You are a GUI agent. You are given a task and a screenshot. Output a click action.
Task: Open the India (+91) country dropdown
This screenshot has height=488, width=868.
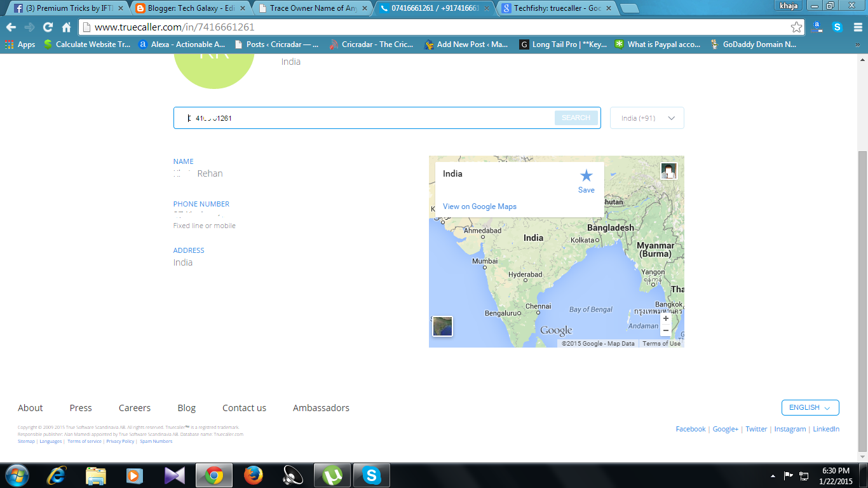tap(647, 118)
